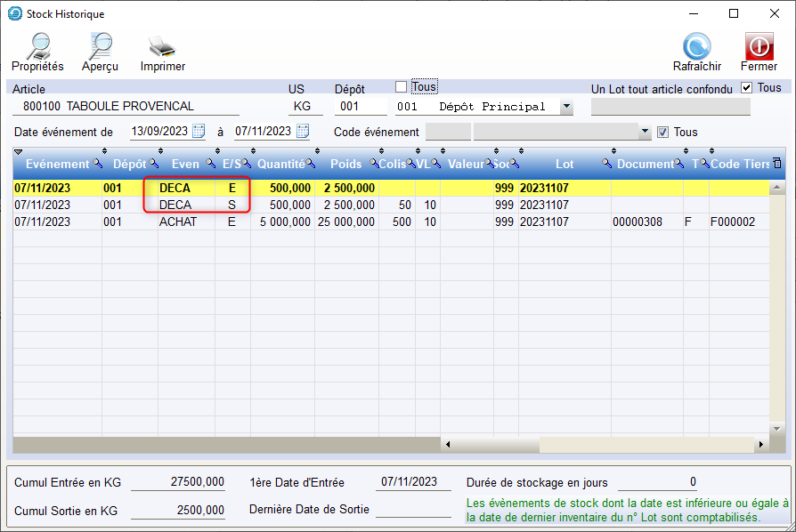The image size is (796, 532).
Task: Click the Poids column header
Action: (345, 165)
